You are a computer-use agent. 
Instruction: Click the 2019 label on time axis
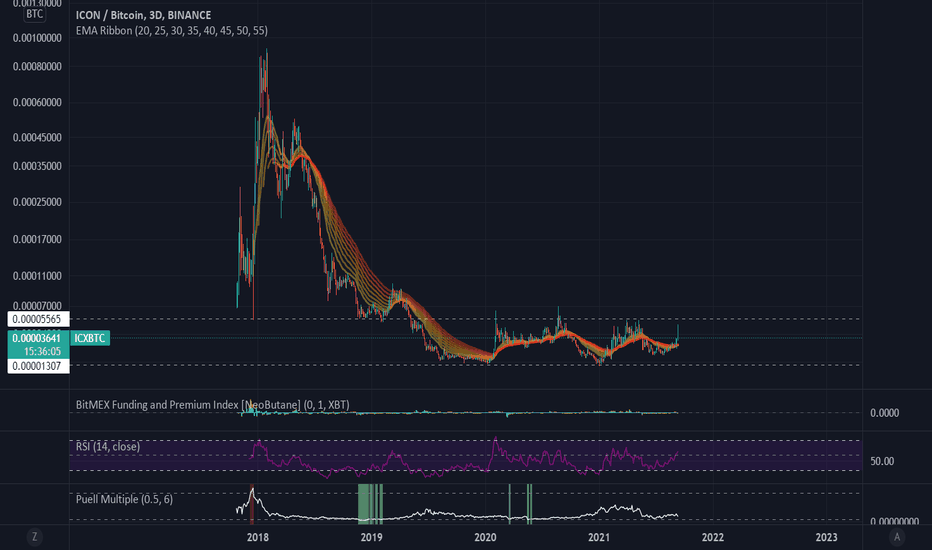tap(371, 538)
